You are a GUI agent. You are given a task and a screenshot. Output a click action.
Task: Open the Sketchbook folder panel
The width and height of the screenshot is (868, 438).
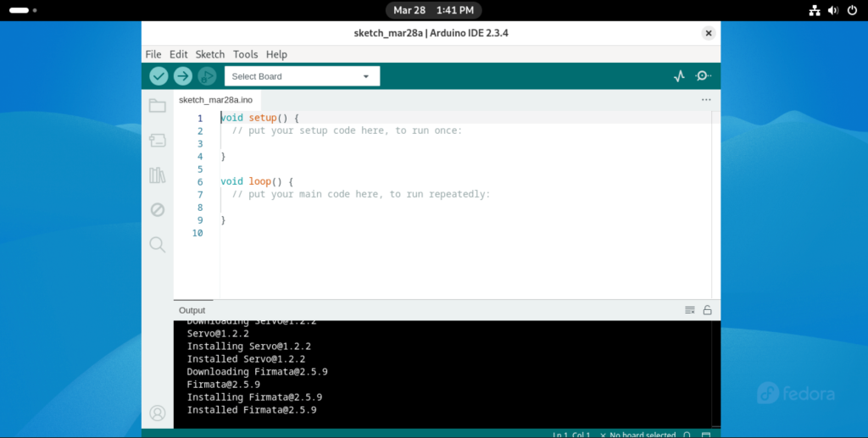[x=157, y=106]
